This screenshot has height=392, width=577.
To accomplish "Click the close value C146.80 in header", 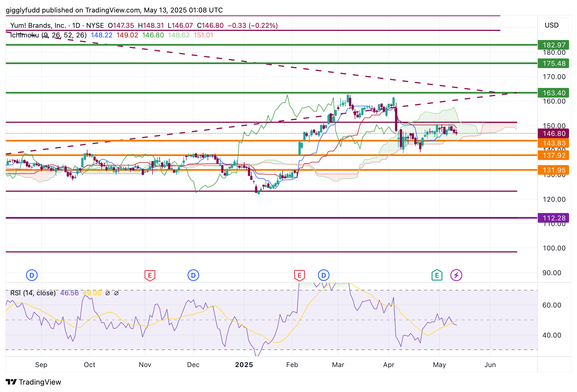I will [210, 26].
